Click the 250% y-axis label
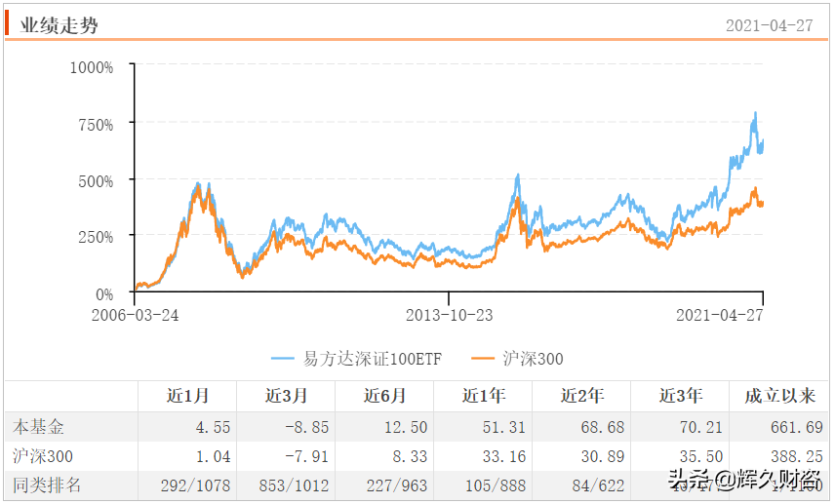835x504 pixels. pos(96,237)
